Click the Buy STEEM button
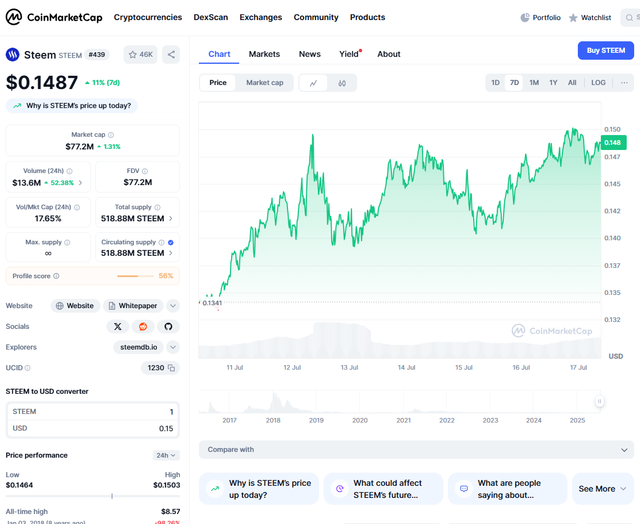Screen dimensions: 640x524 tap(606, 51)
